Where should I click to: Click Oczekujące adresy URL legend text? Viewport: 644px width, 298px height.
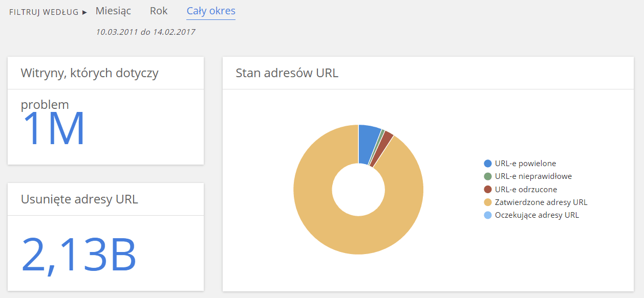tap(537, 215)
